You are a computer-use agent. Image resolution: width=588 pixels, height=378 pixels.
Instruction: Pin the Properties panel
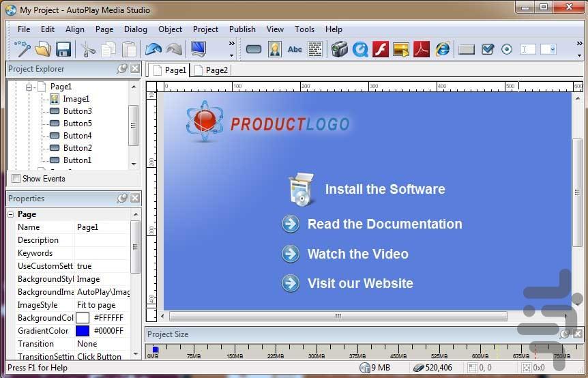point(122,198)
